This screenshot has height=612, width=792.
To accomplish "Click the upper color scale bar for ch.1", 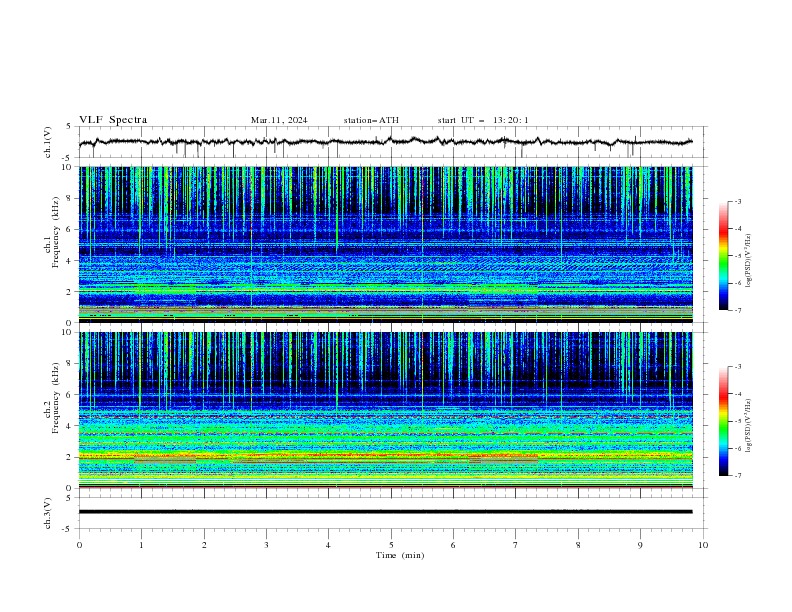I will click(x=723, y=256).
